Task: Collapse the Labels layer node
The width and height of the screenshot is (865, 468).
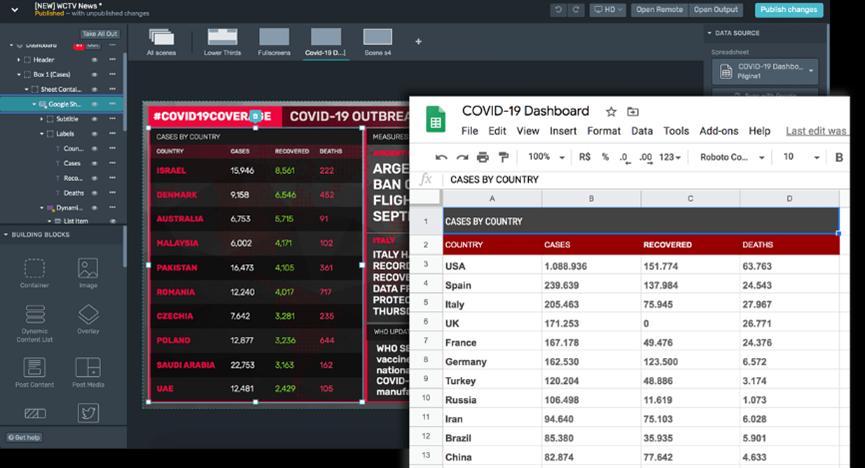Action: click(x=41, y=134)
